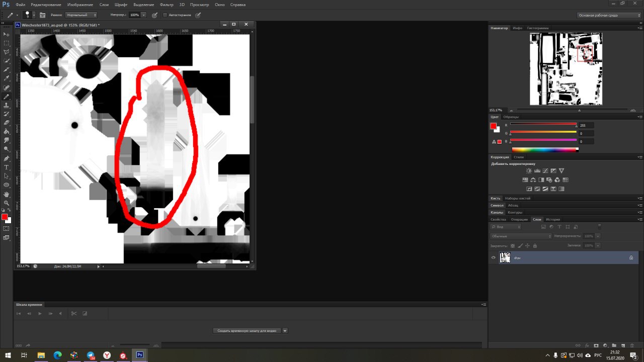
Task: Open the Brush panel toggle in options bar
Action: tap(42, 15)
